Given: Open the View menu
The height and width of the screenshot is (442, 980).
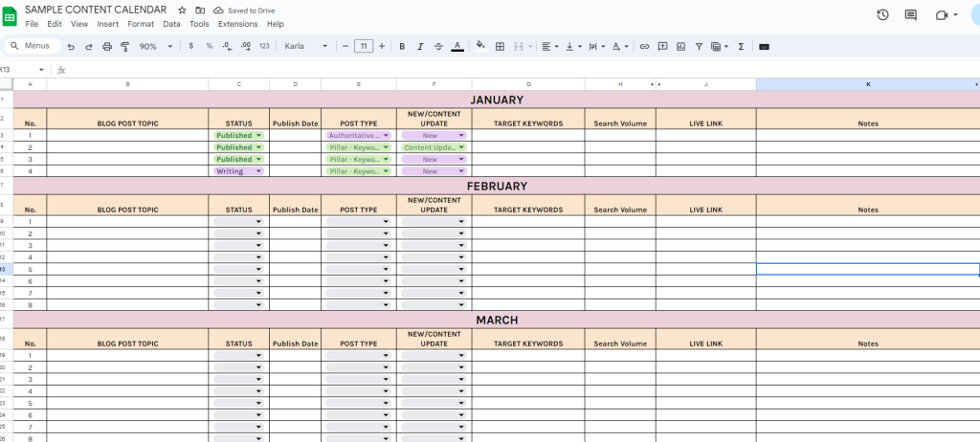Looking at the screenshot, I should pos(79,24).
